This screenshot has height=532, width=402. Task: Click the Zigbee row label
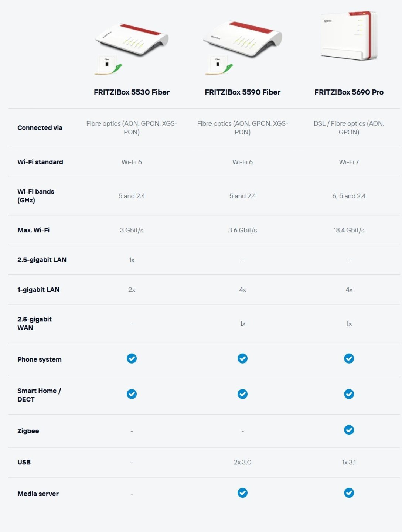[x=28, y=431]
